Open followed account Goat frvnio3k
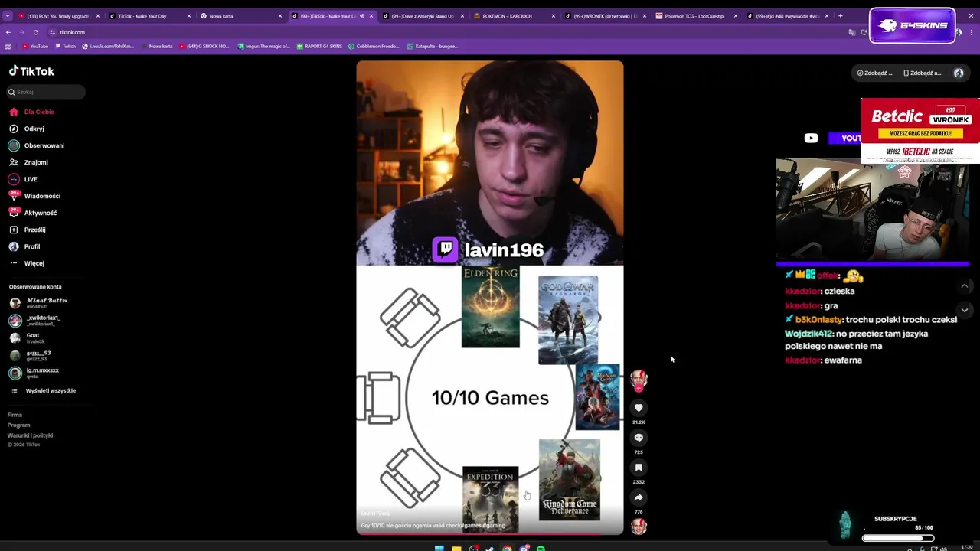The image size is (980, 551). 27,337
